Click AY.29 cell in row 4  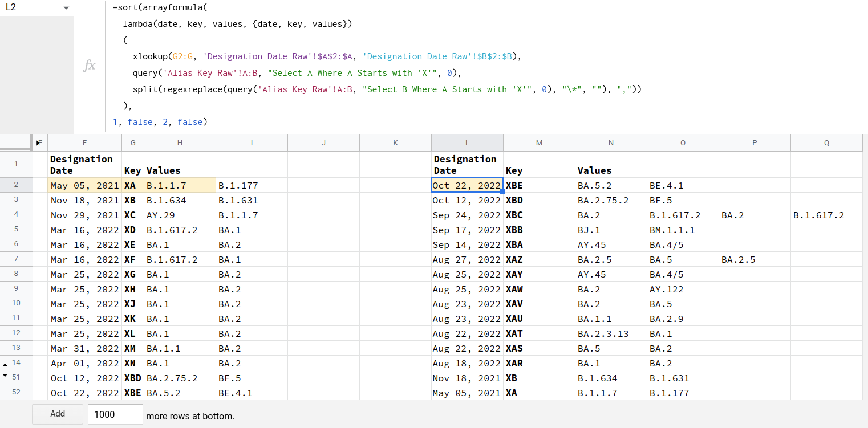180,215
